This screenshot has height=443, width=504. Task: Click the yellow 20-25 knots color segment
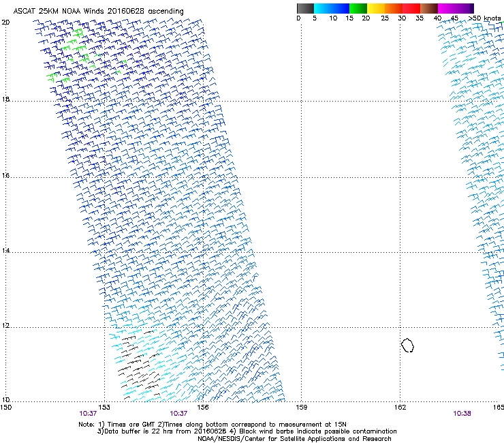click(376, 8)
